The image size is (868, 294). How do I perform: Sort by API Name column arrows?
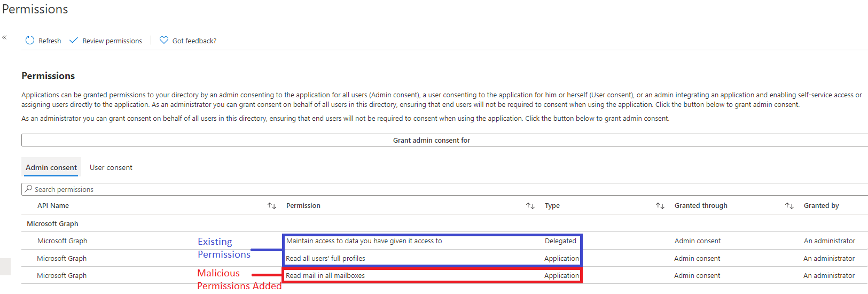pyautogui.click(x=272, y=206)
